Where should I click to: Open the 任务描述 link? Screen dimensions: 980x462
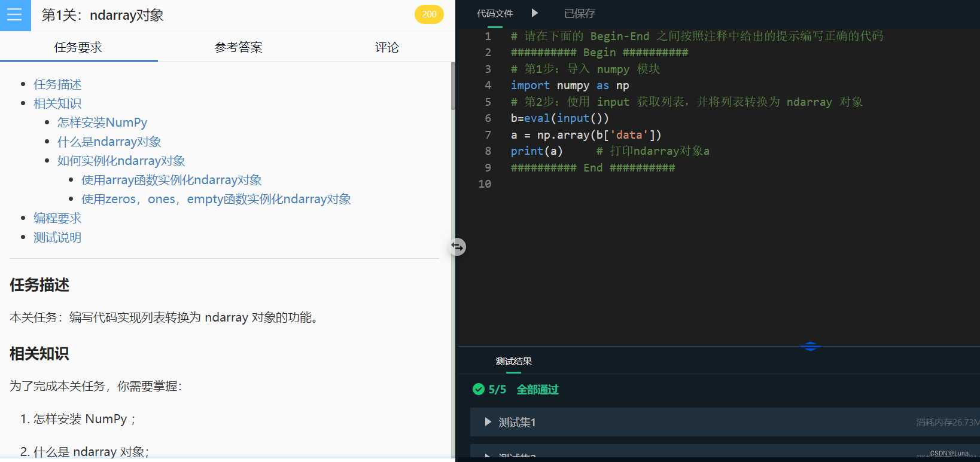click(x=57, y=84)
